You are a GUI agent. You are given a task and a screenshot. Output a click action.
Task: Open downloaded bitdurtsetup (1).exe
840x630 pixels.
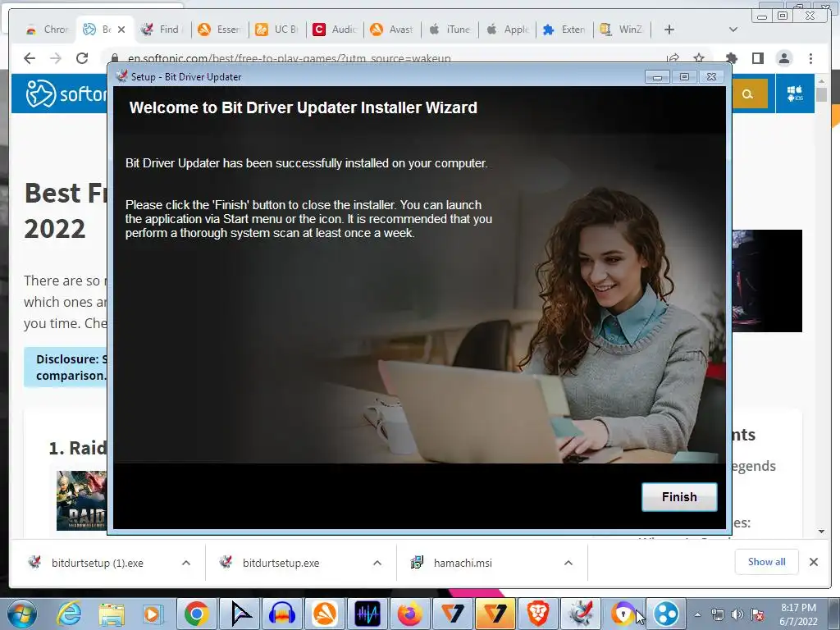click(97, 563)
